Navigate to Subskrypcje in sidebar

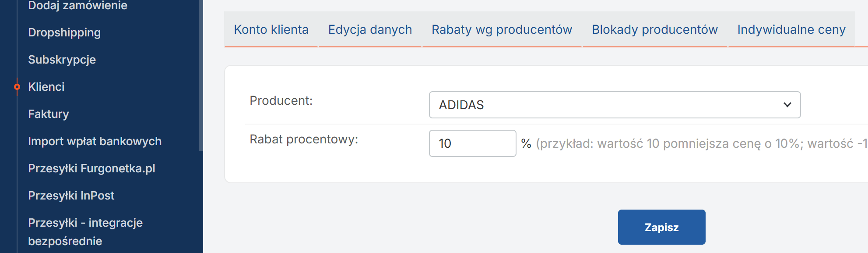(62, 60)
